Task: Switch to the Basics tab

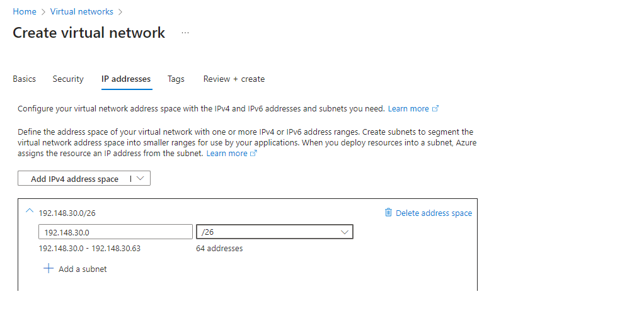Action: (25, 79)
